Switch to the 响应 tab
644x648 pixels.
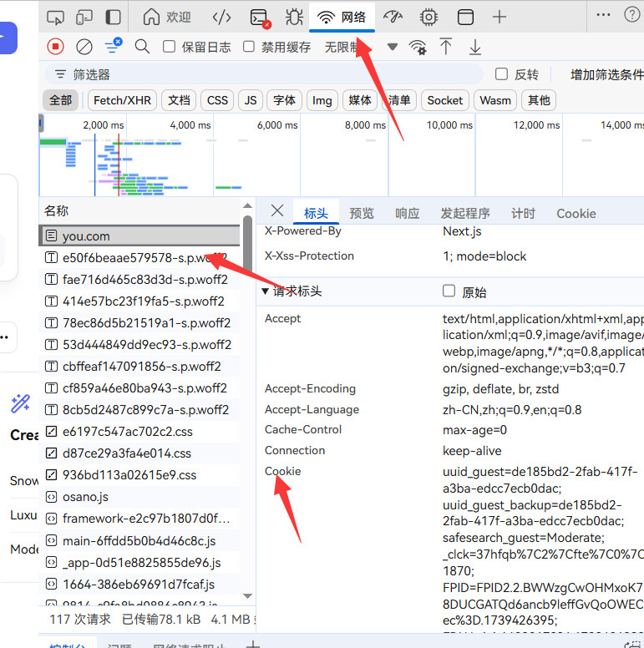(407, 213)
